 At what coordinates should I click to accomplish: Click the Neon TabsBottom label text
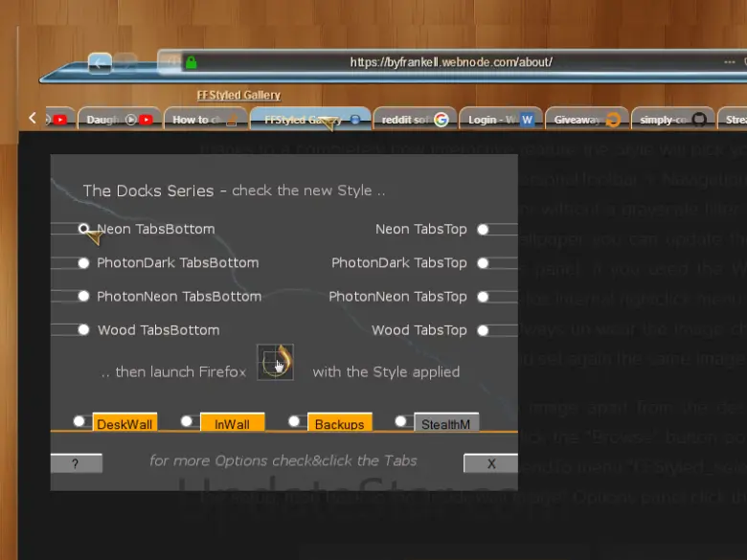(156, 229)
